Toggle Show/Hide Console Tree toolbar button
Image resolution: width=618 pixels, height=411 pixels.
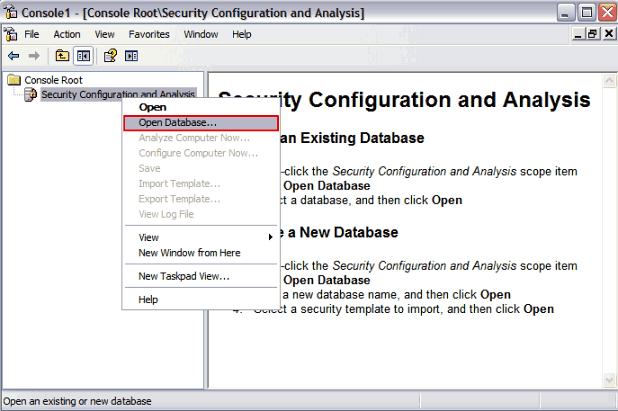[83, 55]
